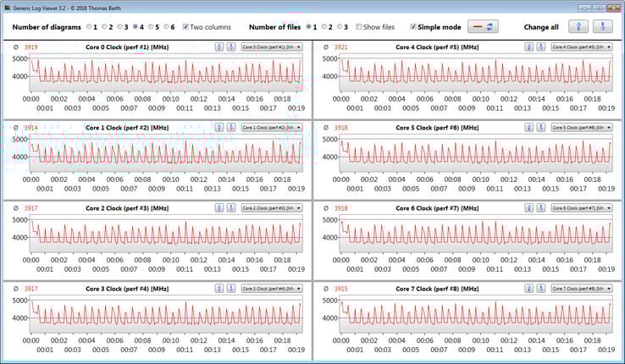
Task: Click average value 3915 on Core 7 diagram
Action: [340, 289]
